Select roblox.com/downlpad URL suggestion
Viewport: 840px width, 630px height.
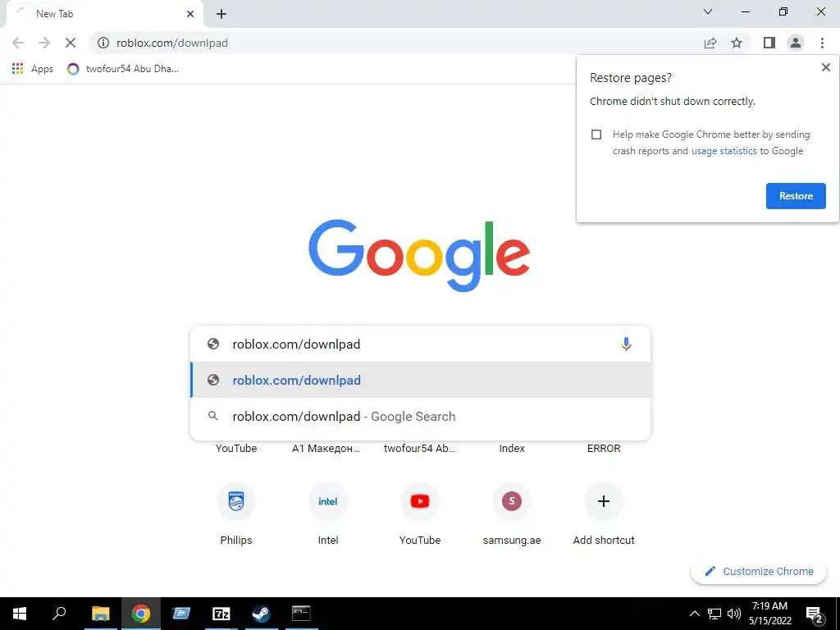pyautogui.click(x=421, y=380)
